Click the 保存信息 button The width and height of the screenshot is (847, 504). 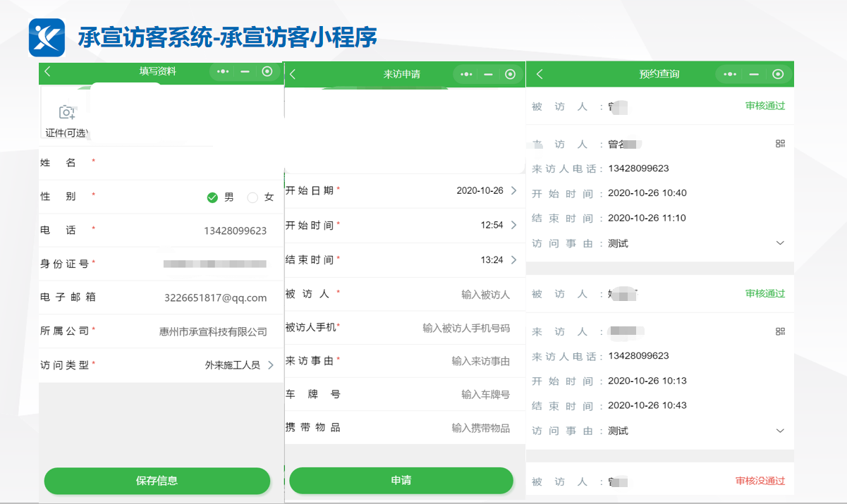pos(157,481)
